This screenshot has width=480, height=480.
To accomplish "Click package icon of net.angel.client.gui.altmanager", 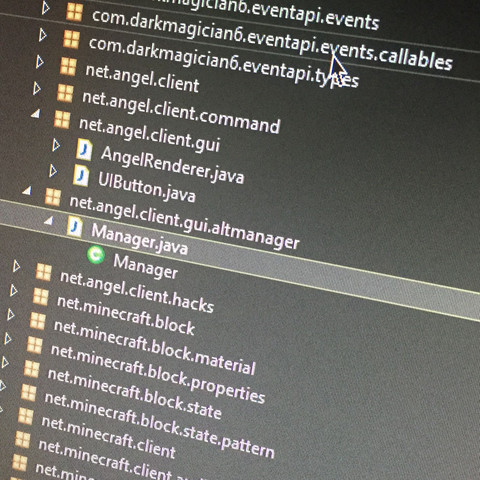I will point(53,197).
